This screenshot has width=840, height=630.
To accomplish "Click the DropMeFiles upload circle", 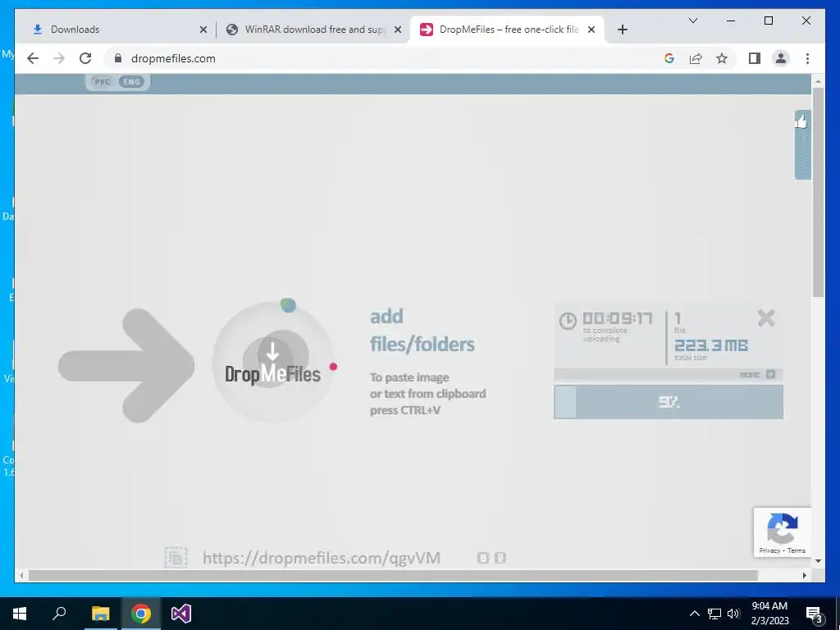I will 273,362.
